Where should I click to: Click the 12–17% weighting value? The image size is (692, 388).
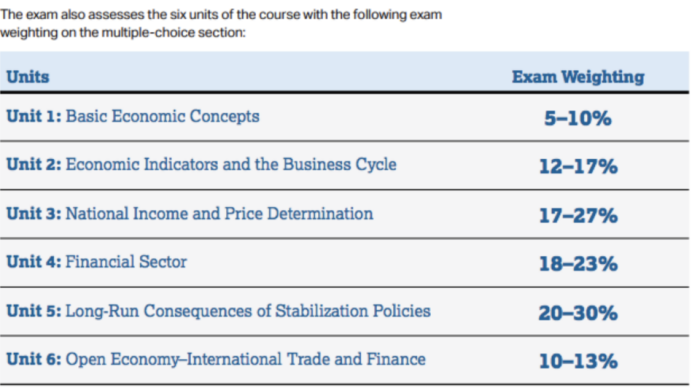click(x=578, y=166)
